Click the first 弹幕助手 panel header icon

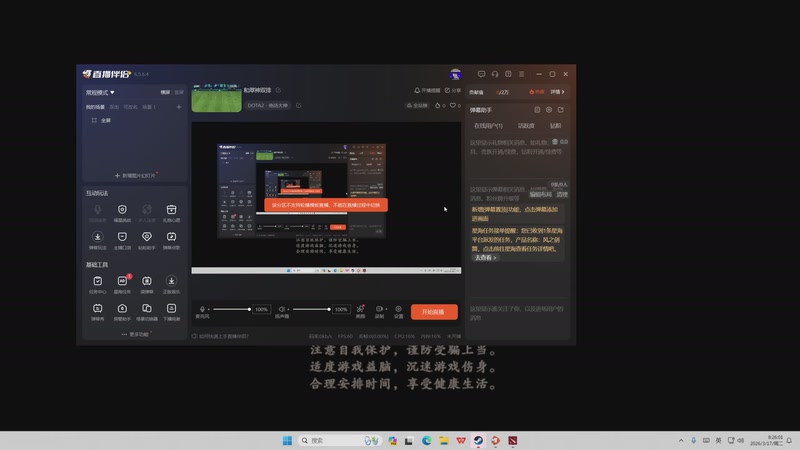click(x=537, y=110)
